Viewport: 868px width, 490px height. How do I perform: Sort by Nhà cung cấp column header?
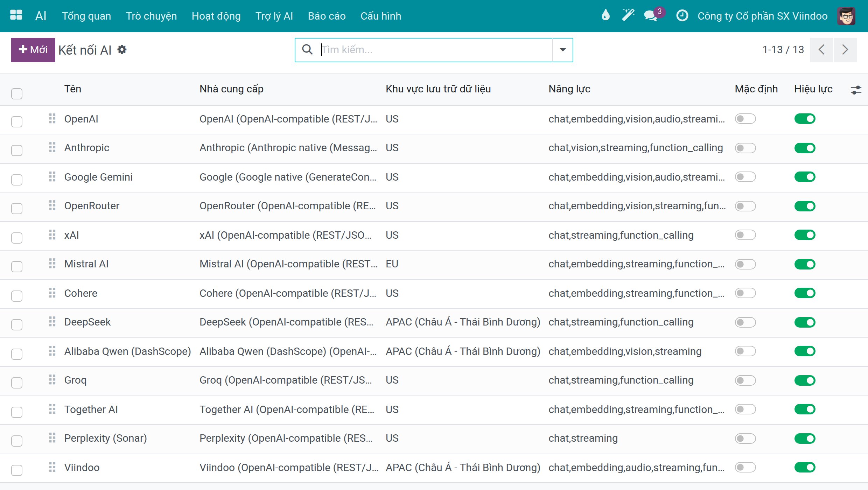point(231,89)
